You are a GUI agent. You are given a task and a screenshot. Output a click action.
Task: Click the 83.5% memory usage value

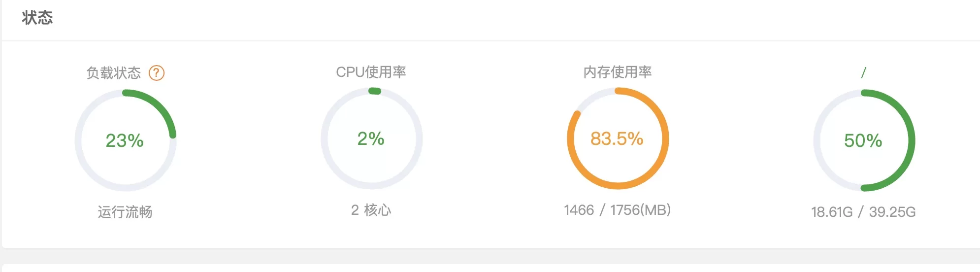coord(617,138)
